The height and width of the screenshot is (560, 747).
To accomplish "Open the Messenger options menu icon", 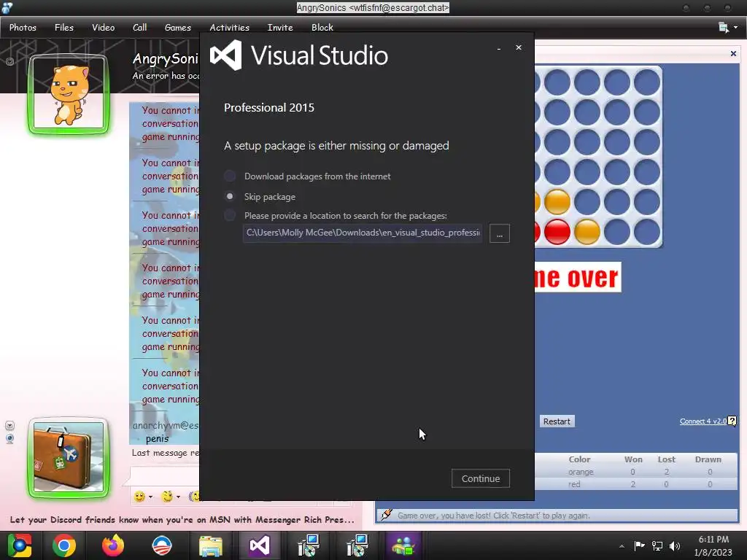I will [x=727, y=28].
